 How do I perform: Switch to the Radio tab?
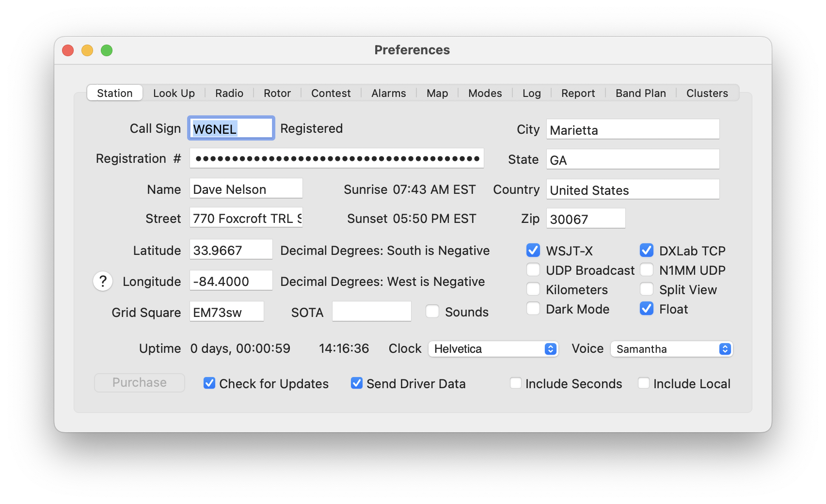click(x=229, y=93)
